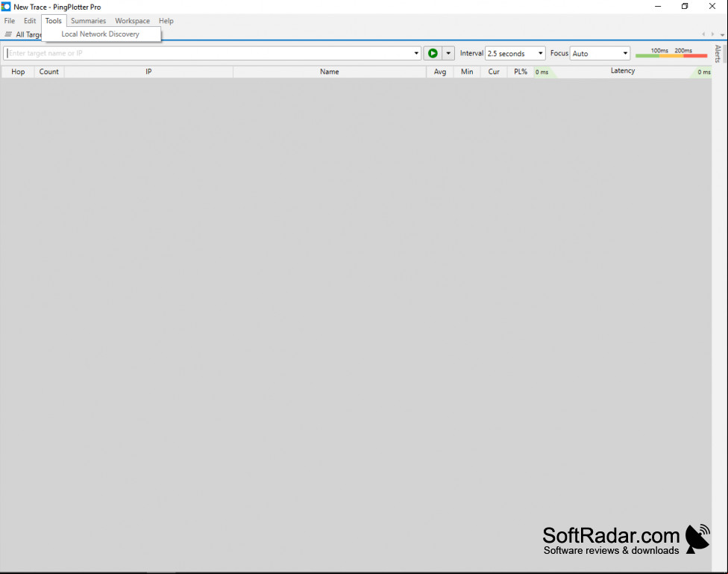This screenshot has height=574, width=728.
Task: Click the 100ms 200ms latency color scale
Action: point(671,53)
